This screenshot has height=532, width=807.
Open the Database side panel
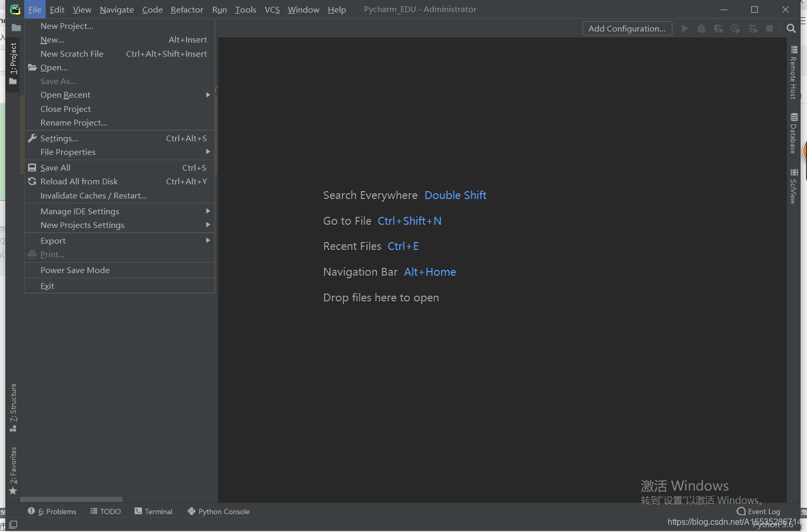793,133
